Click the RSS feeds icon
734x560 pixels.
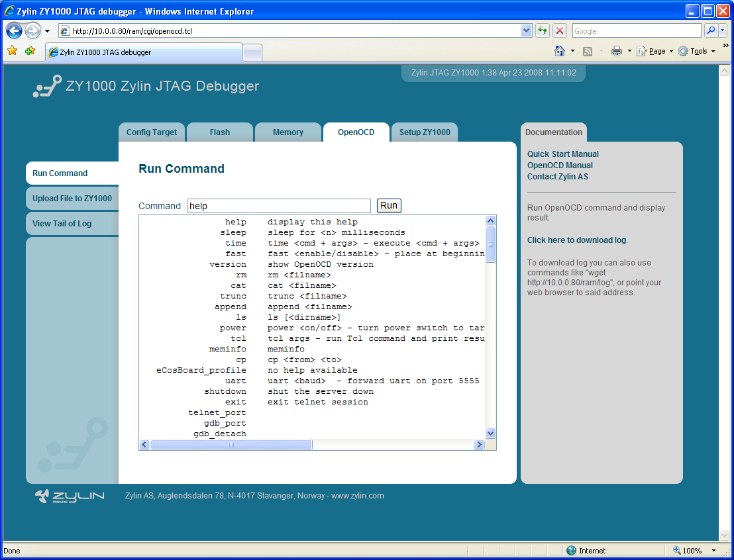tap(588, 52)
